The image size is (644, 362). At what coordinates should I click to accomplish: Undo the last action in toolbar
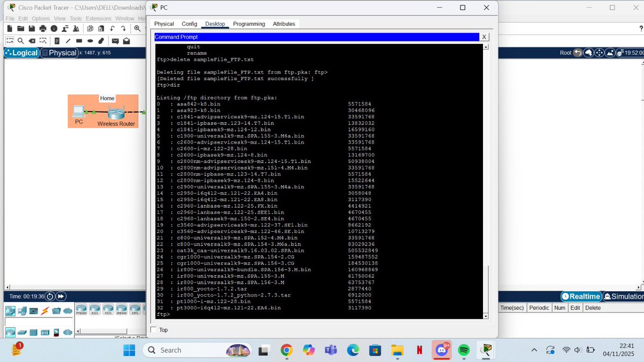click(x=112, y=28)
